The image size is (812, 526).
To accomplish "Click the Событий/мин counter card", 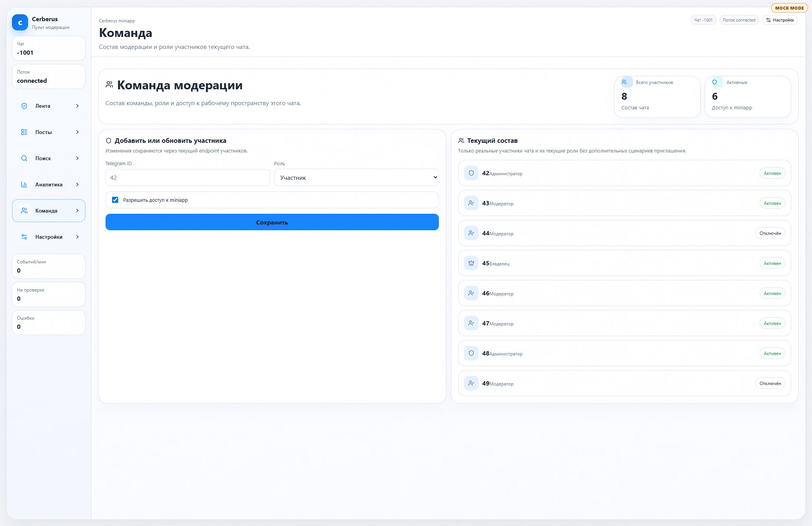I will (x=49, y=266).
